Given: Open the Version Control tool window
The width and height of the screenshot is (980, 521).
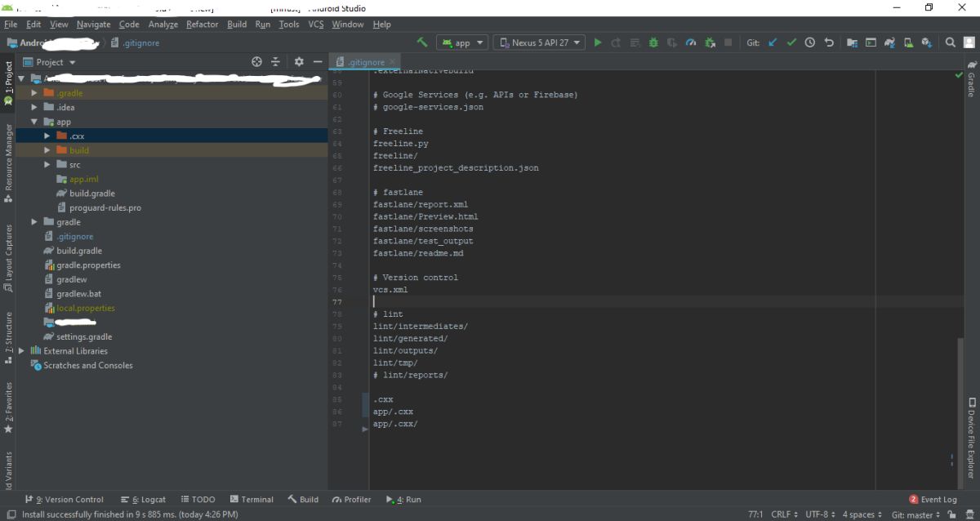Looking at the screenshot, I should point(65,499).
